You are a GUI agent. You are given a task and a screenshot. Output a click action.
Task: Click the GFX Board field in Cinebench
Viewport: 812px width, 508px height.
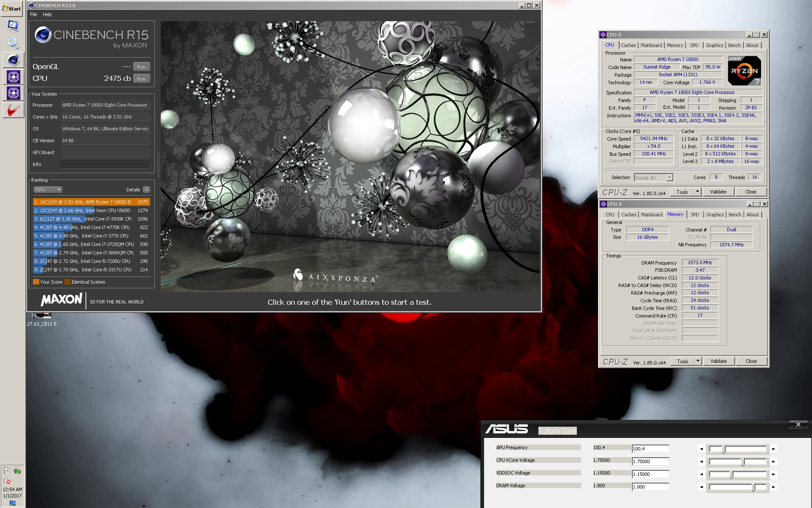105,152
